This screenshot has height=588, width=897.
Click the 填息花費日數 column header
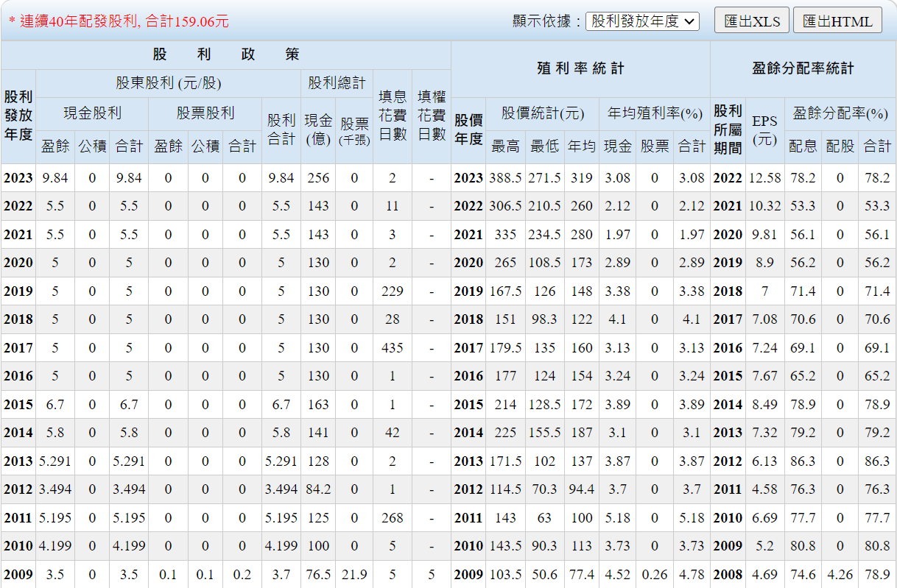pyautogui.click(x=393, y=116)
